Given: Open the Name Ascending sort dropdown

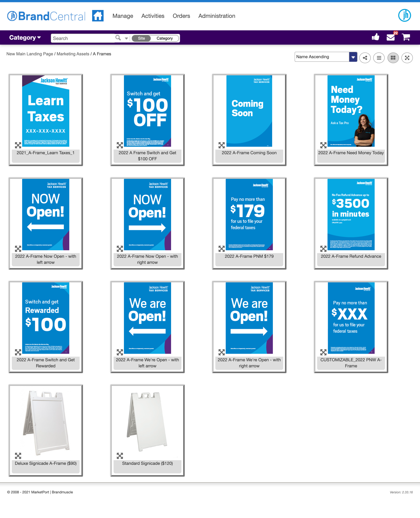Looking at the screenshot, I should (326, 57).
